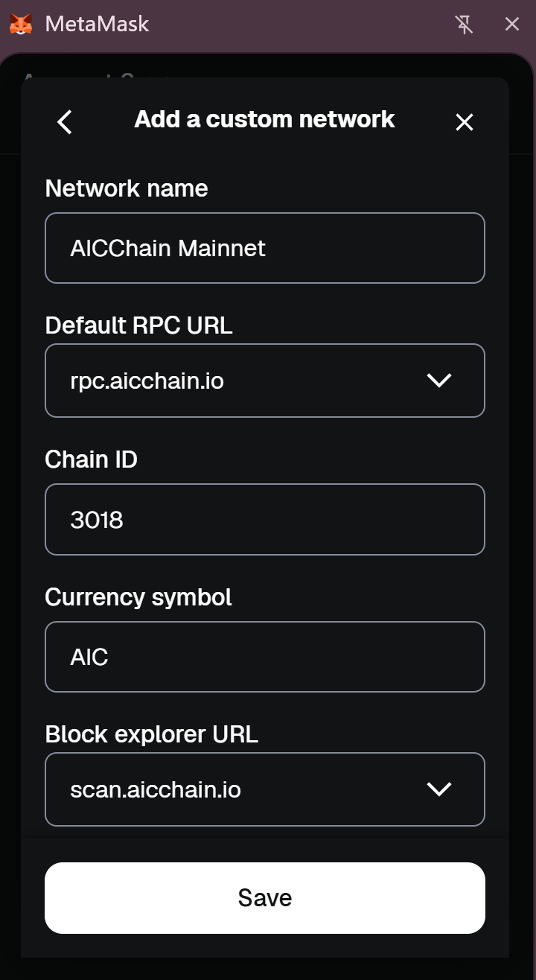This screenshot has height=980, width=536.
Task: Click the Add a custom network heading
Action: (264, 119)
